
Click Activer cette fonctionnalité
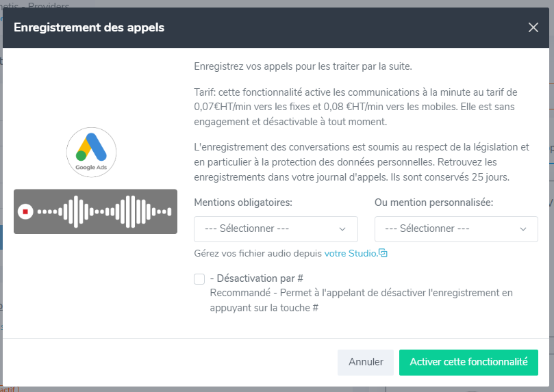pyautogui.click(x=468, y=363)
